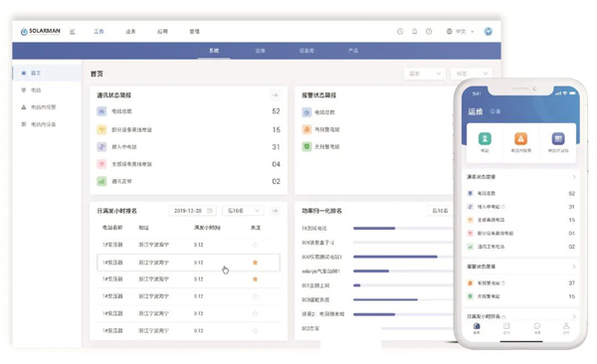This screenshot has width=597, height=364.
Task: Tap the value 37 on phone alarm list
Action: pyautogui.click(x=571, y=282)
